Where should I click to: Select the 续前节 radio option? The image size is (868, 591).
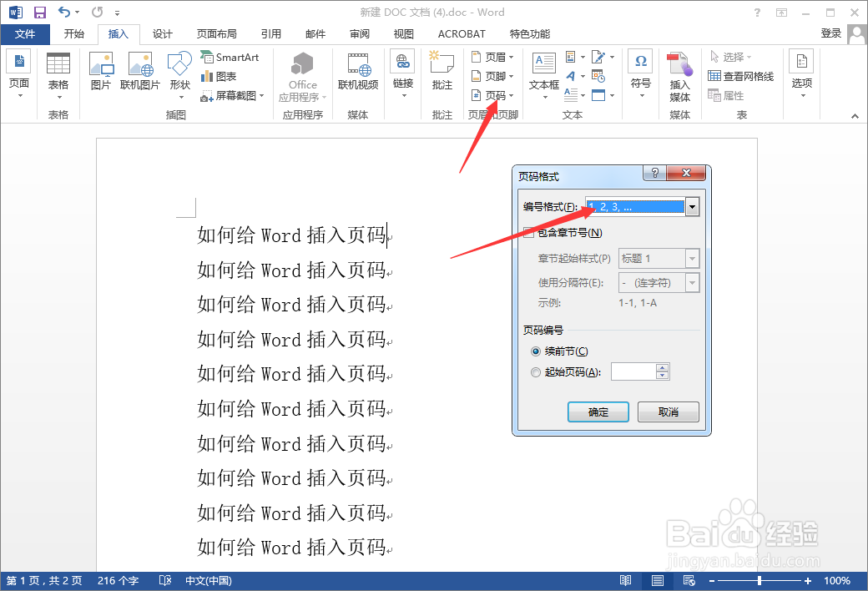click(535, 351)
